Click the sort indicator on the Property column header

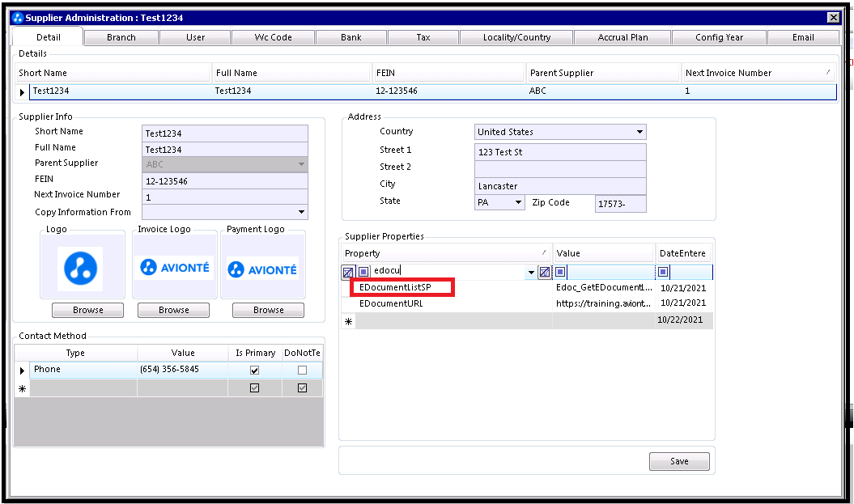click(543, 252)
